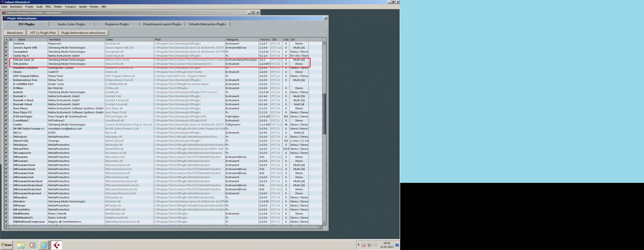
Task: Show hidden system tray icons
Action: (358, 245)
